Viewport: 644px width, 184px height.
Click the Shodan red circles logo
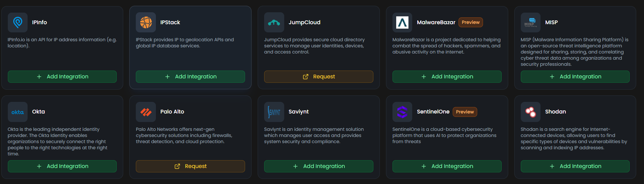(x=531, y=112)
